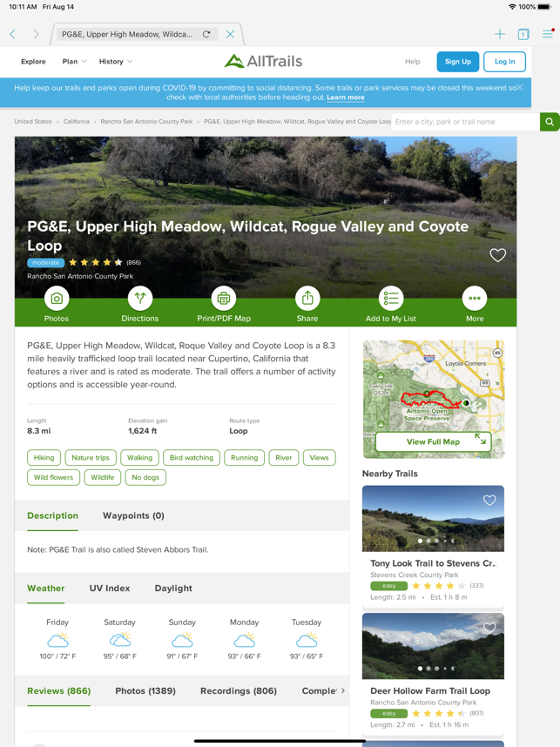This screenshot has width=560, height=747.
Task: Click the Help link
Action: (x=413, y=62)
